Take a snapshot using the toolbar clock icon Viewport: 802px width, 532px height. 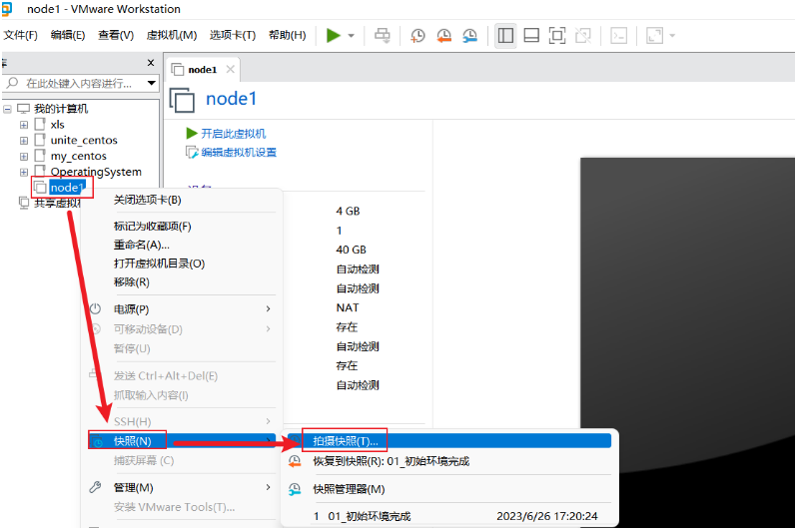[x=417, y=35]
